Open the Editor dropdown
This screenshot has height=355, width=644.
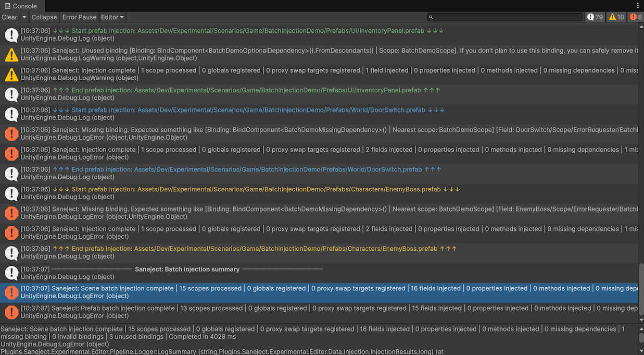[111, 17]
